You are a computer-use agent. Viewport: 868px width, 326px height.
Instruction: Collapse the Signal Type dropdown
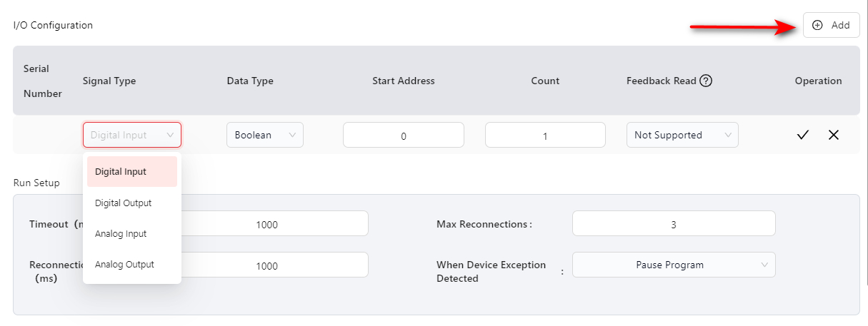[132, 135]
